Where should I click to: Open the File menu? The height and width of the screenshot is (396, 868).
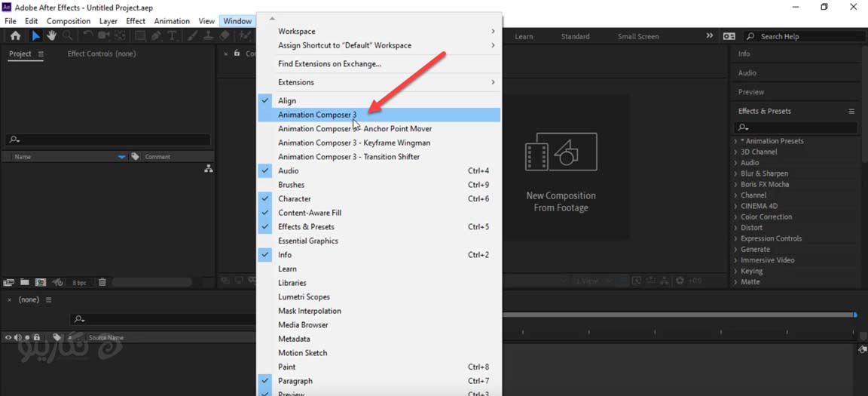coord(10,21)
